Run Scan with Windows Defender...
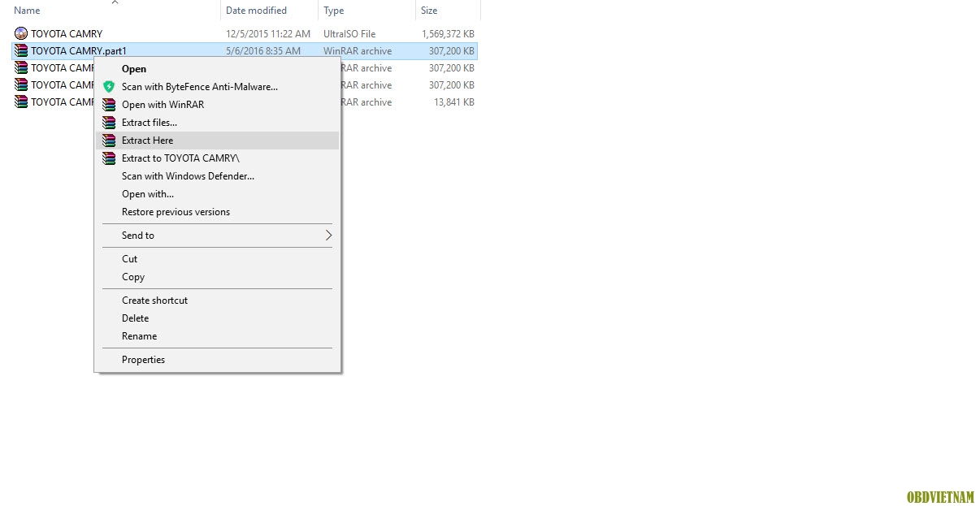 [x=217, y=176]
